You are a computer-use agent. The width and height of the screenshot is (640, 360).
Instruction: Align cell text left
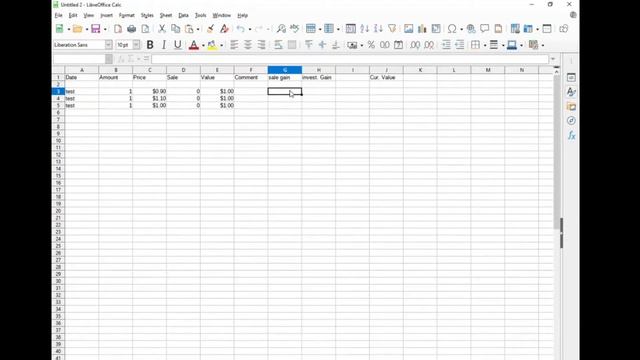click(234, 45)
